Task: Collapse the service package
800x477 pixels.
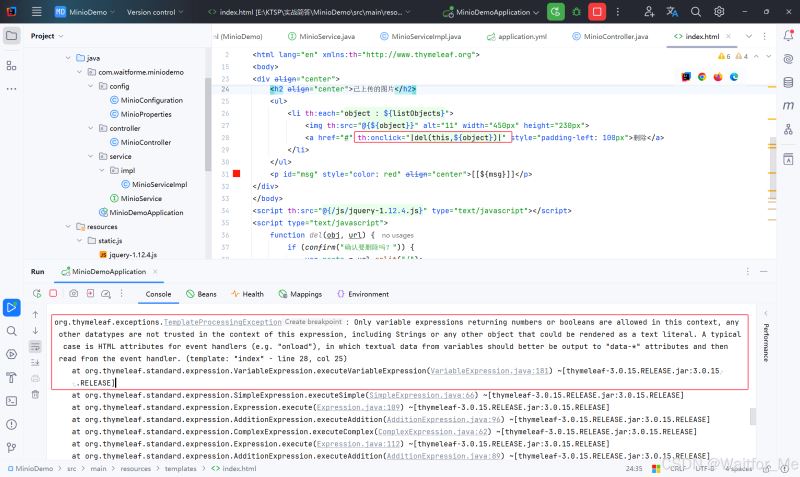Action: (x=90, y=156)
